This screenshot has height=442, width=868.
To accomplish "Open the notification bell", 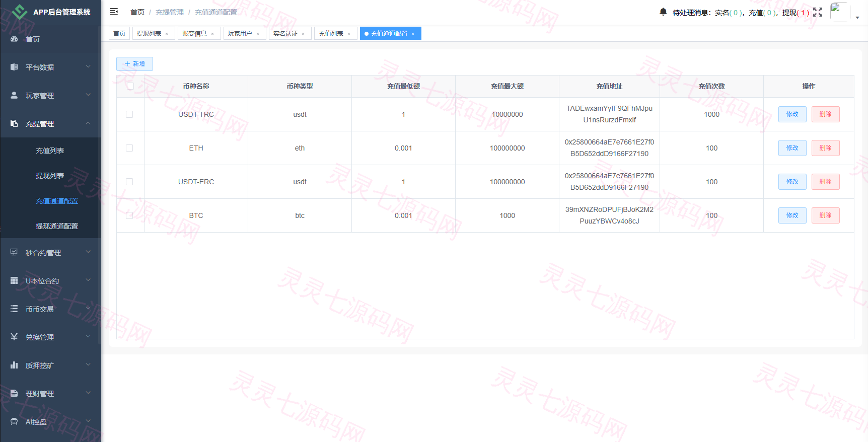I will (663, 12).
